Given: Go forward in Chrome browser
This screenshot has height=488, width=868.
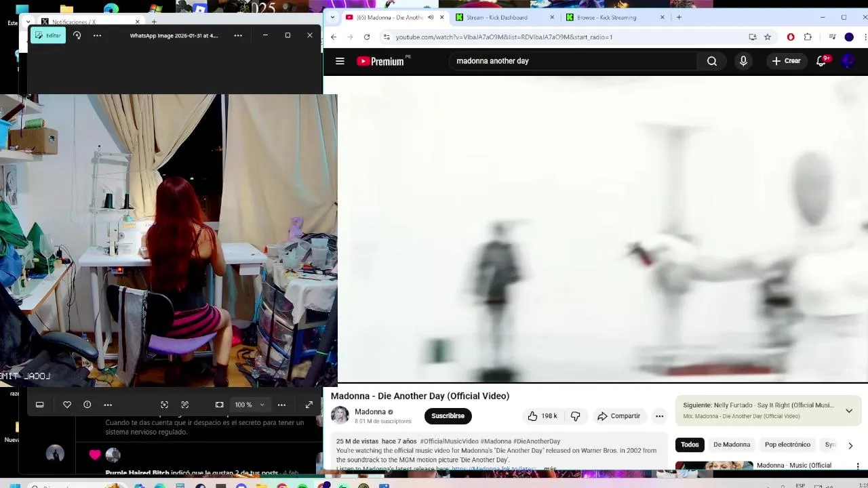Looking at the screenshot, I should pyautogui.click(x=350, y=37).
